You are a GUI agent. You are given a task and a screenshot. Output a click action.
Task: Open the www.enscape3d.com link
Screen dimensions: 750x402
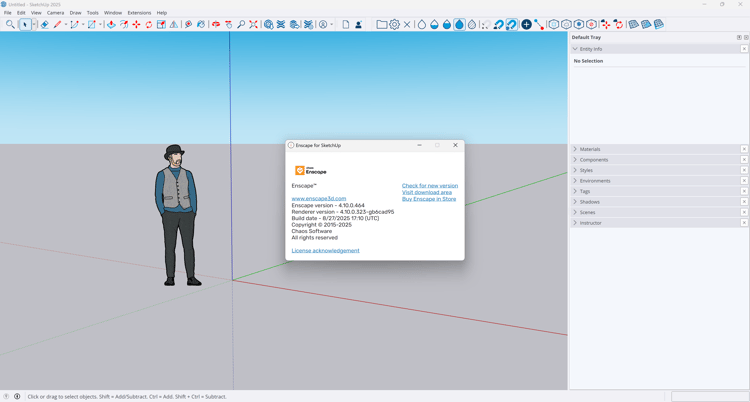[319, 199]
